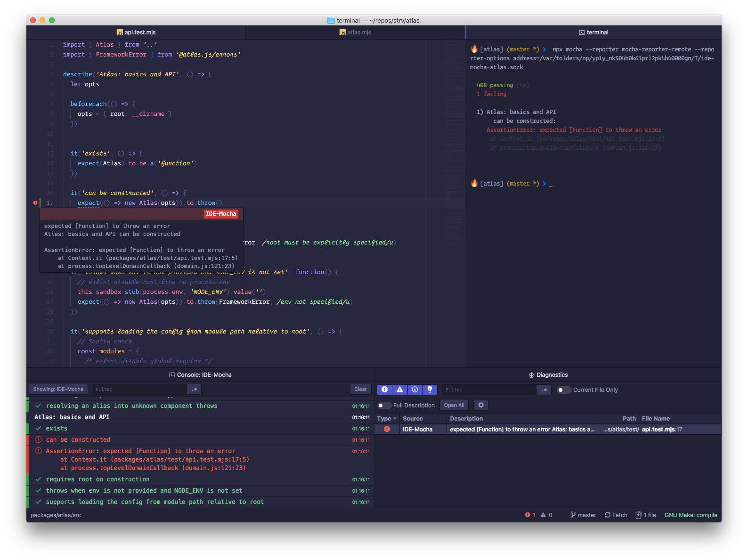Click the error count in the status bar
The height and width of the screenshot is (560, 748).
(x=530, y=515)
